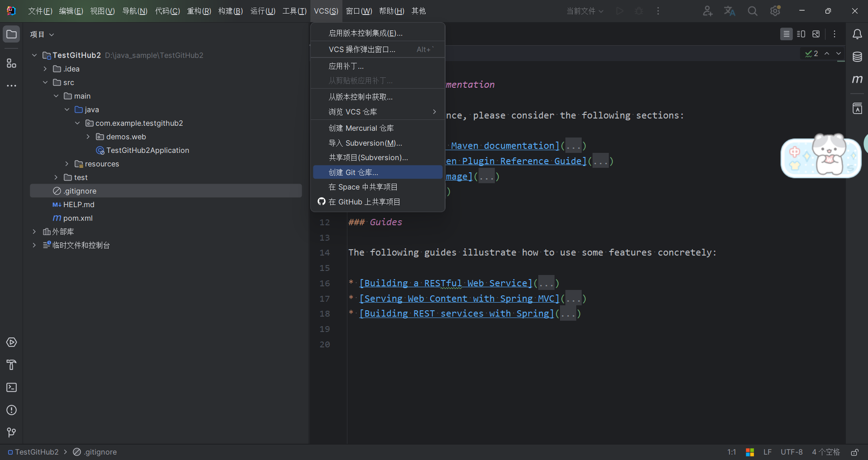Open the Build hammer tool window

tap(12, 365)
